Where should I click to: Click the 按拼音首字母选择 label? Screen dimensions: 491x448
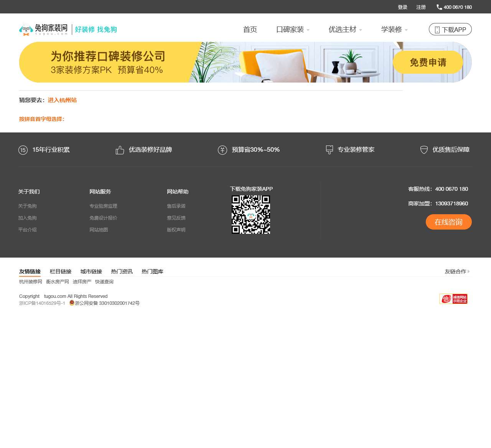tap(42, 119)
